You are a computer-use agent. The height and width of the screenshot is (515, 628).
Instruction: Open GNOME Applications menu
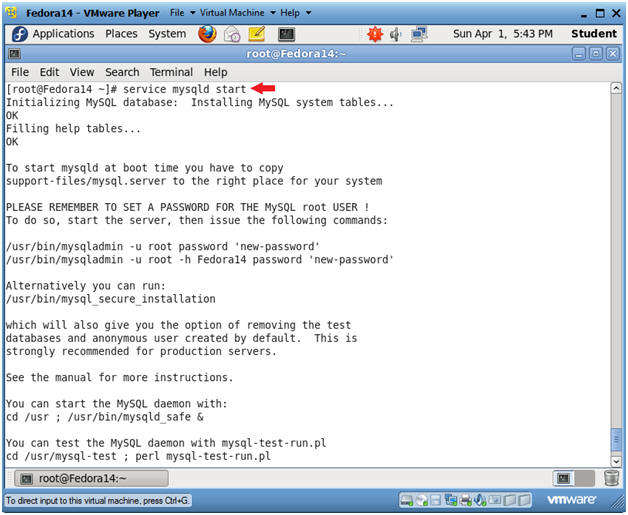[63, 34]
